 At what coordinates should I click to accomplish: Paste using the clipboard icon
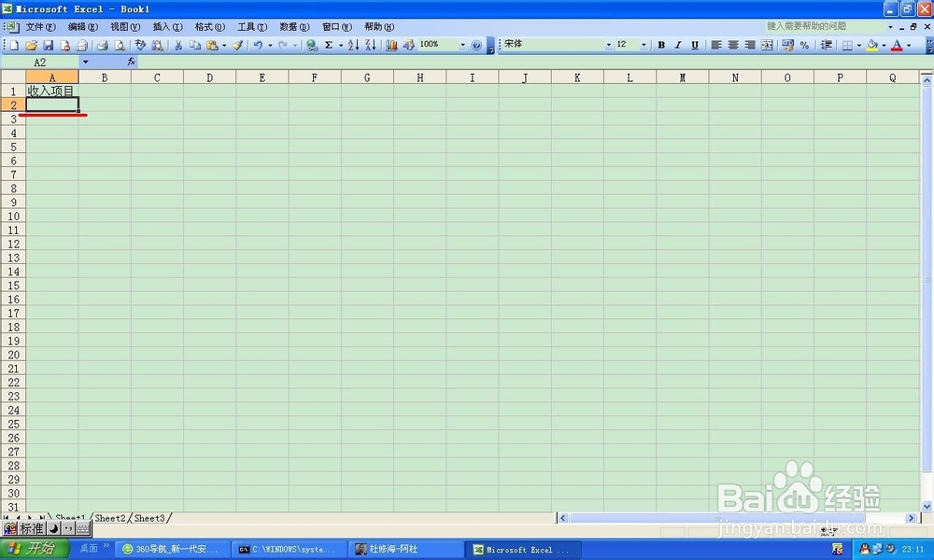point(212,45)
